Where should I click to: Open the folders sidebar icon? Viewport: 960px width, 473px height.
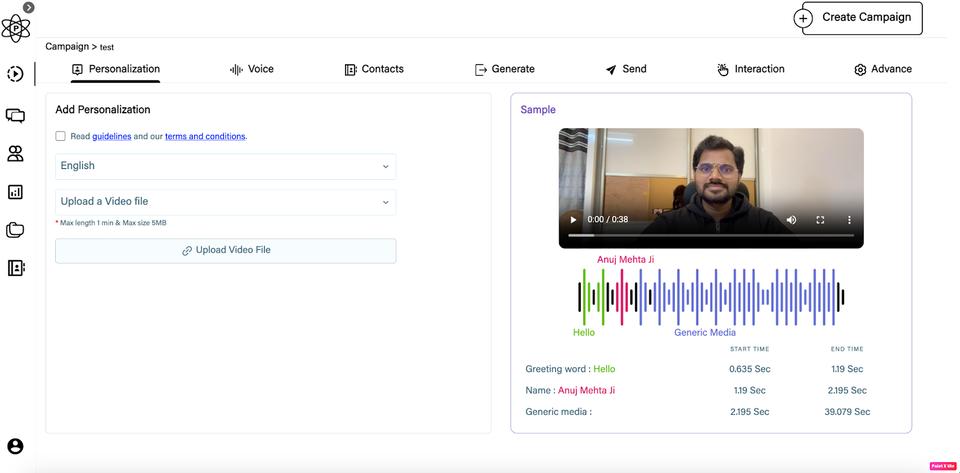pos(15,230)
